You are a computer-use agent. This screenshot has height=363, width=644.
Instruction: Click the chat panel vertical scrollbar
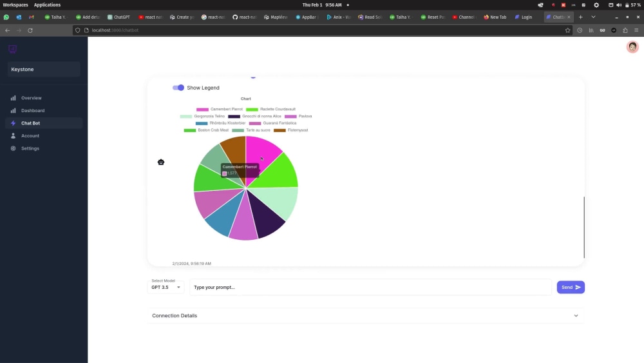click(x=583, y=228)
